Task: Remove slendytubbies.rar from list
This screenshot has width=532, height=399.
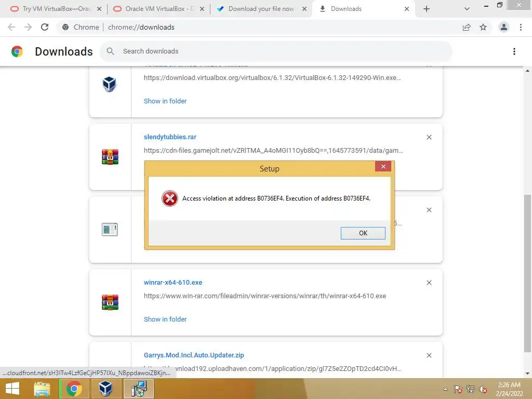Action: click(x=429, y=137)
